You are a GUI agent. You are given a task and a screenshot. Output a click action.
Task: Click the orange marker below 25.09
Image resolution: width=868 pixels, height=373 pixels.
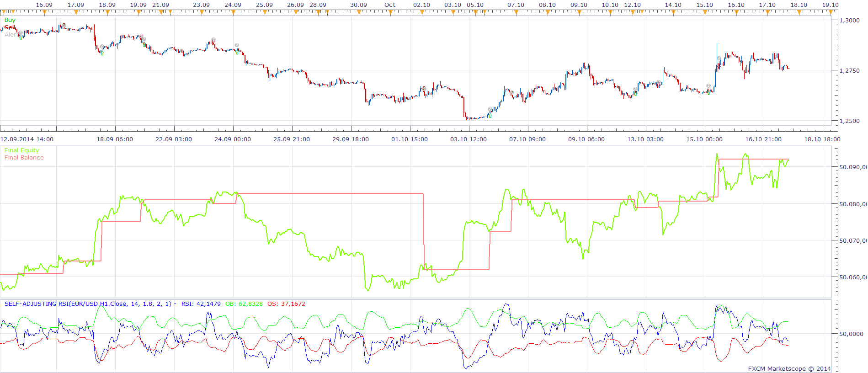[x=265, y=12]
